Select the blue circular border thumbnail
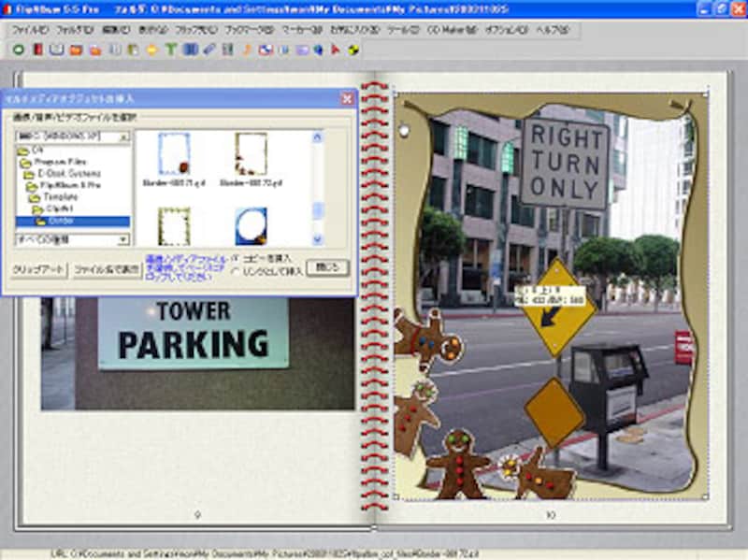The width and height of the screenshot is (748, 560). (x=252, y=224)
